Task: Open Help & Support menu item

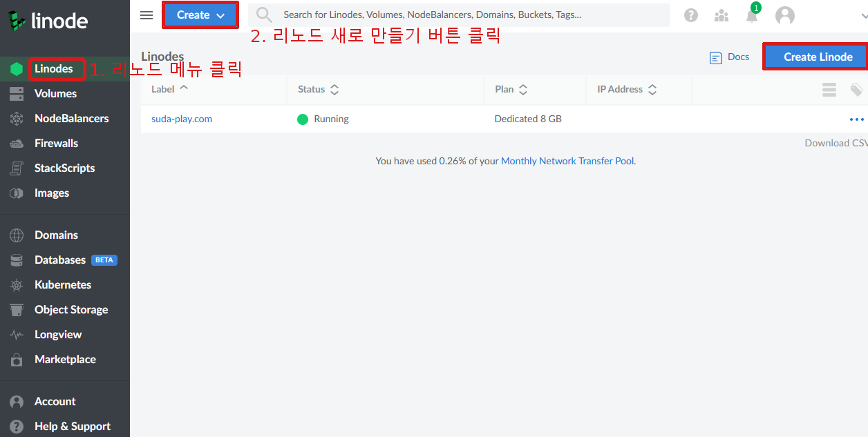Action: 73,427
